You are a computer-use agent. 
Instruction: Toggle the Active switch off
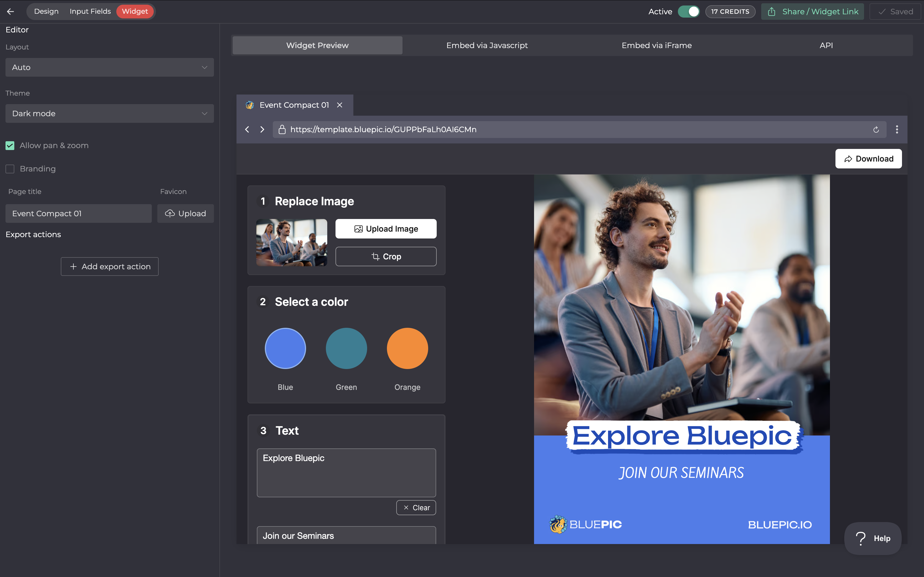[x=688, y=12]
